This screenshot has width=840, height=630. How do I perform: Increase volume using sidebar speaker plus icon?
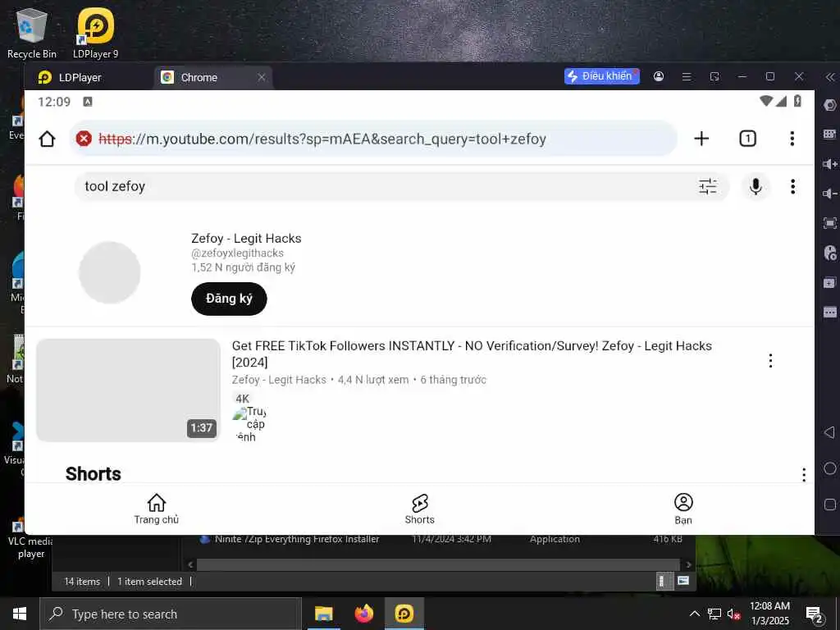830,164
